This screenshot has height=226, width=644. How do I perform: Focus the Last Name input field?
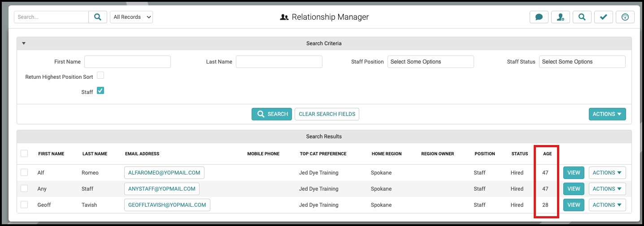pos(279,62)
